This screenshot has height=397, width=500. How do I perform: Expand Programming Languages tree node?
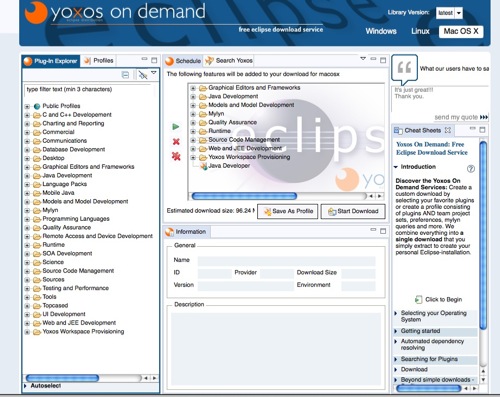(x=27, y=219)
